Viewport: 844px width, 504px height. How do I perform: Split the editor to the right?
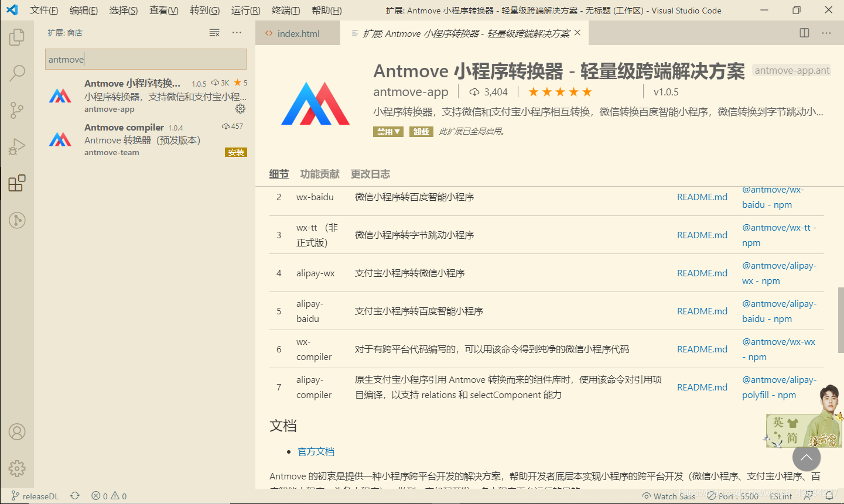coord(804,33)
